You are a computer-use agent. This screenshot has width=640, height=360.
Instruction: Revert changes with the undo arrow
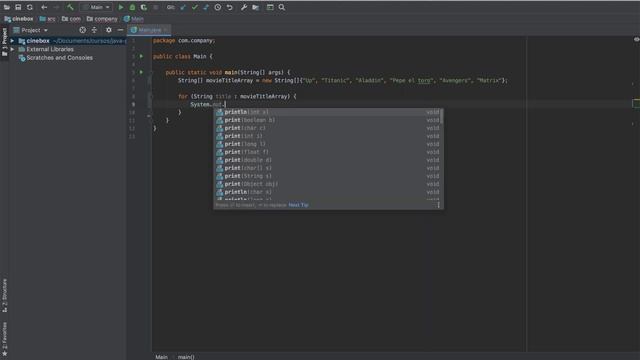coord(229,7)
